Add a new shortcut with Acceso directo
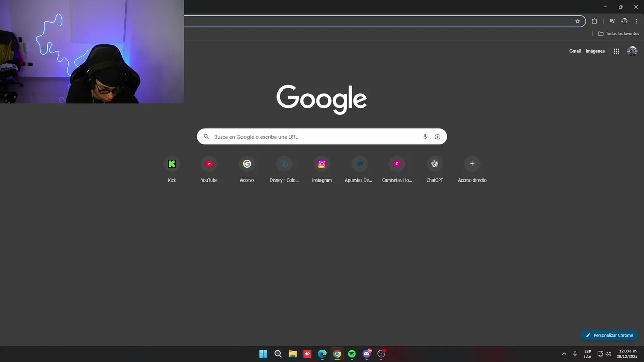The image size is (644, 362). pos(472,169)
